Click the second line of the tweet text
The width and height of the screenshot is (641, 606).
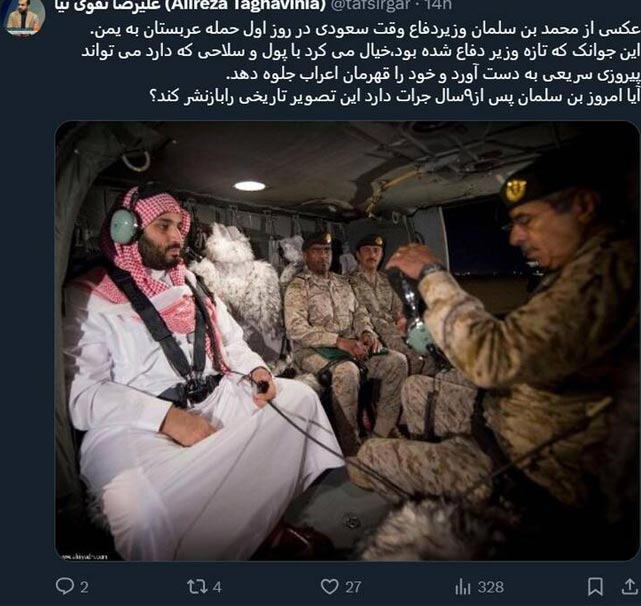(x=360, y=52)
